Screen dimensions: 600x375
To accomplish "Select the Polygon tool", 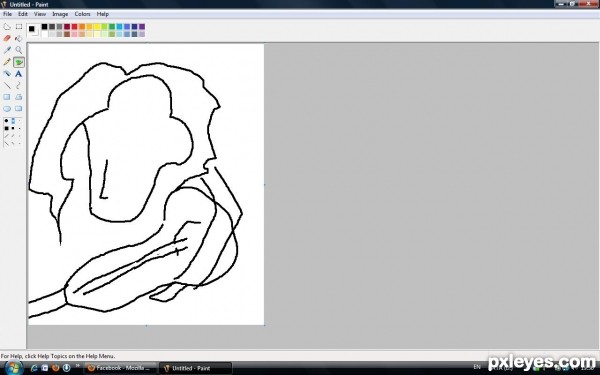I will [x=19, y=97].
